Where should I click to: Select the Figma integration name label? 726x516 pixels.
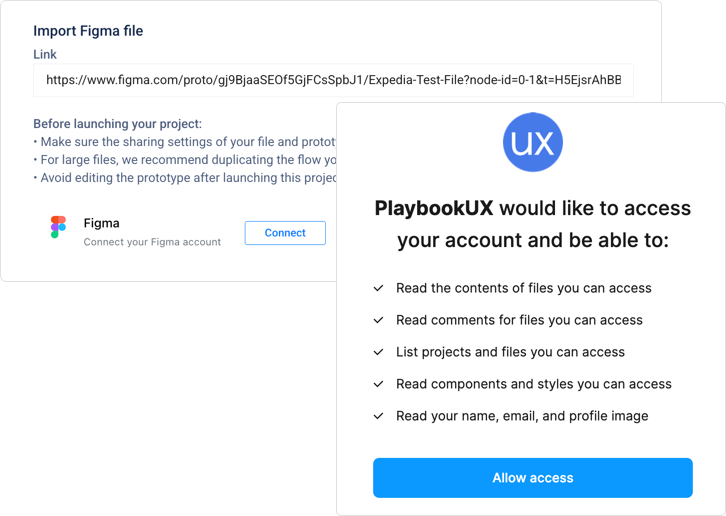pyautogui.click(x=101, y=223)
